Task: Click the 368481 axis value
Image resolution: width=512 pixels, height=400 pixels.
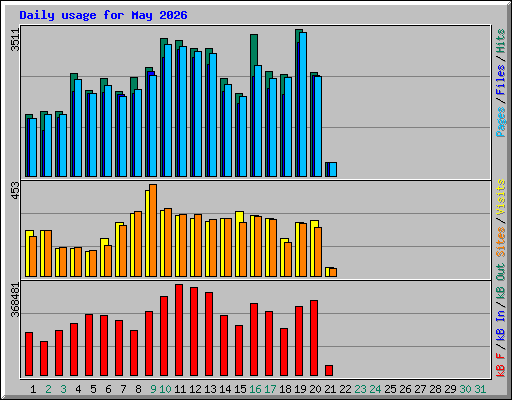Action: pos(15,300)
